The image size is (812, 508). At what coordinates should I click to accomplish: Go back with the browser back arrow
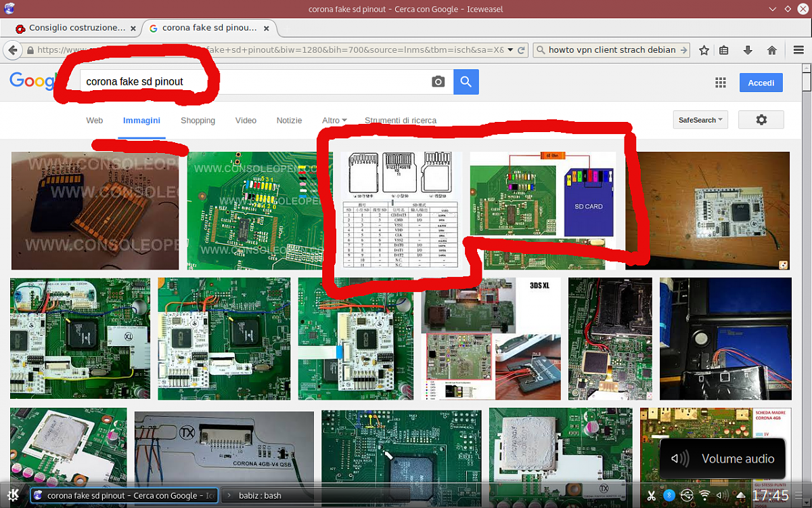(12, 50)
